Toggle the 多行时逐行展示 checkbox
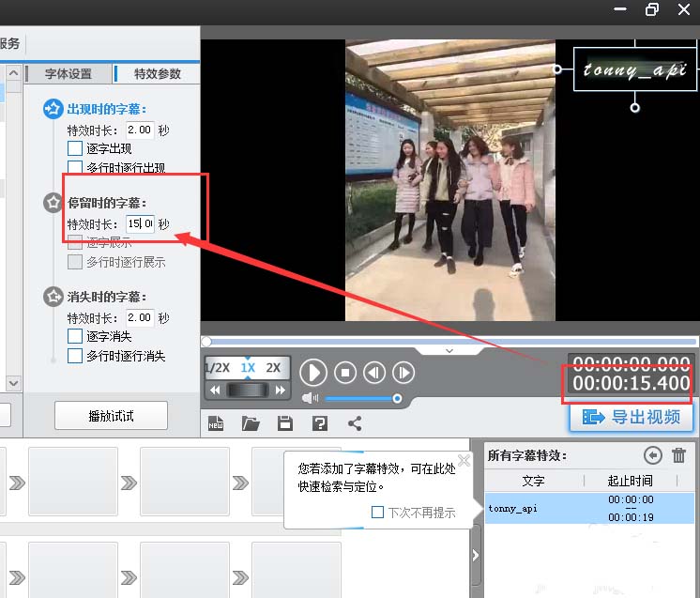The width and height of the screenshot is (700, 598). [x=74, y=262]
